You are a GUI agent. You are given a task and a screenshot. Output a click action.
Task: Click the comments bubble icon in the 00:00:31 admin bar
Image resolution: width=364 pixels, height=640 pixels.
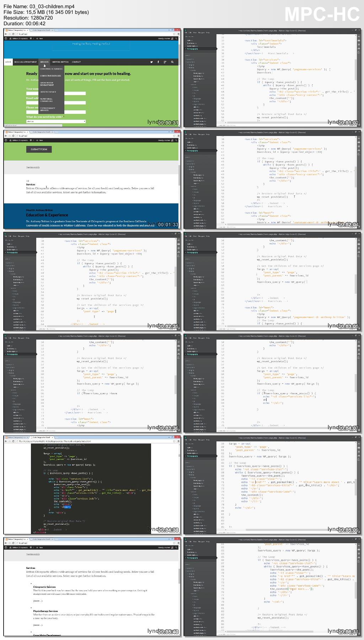(31, 38)
